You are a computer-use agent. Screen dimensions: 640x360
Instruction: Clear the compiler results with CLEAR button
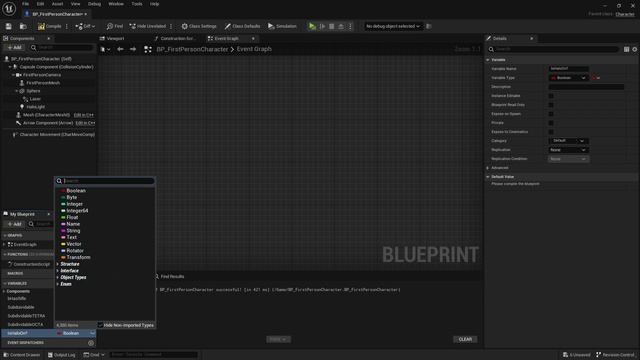click(465, 339)
